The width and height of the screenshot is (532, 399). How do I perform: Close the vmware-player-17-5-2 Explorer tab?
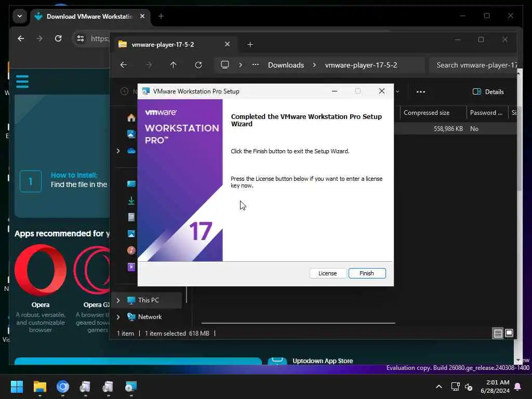click(x=228, y=44)
